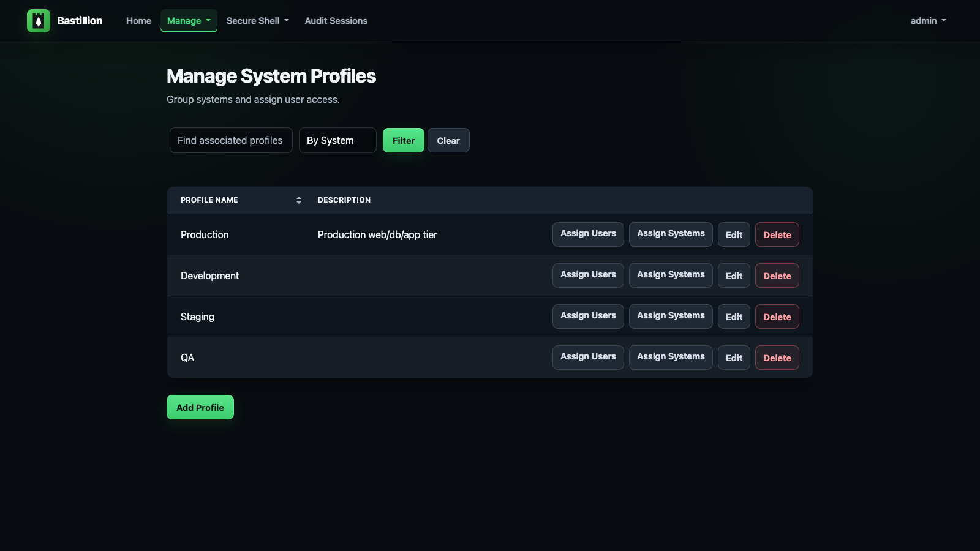The width and height of the screenshot is (980, 551).
Task: Click the Bastillion brand name link
Action: pyautogui.click(x=80, y=21)
